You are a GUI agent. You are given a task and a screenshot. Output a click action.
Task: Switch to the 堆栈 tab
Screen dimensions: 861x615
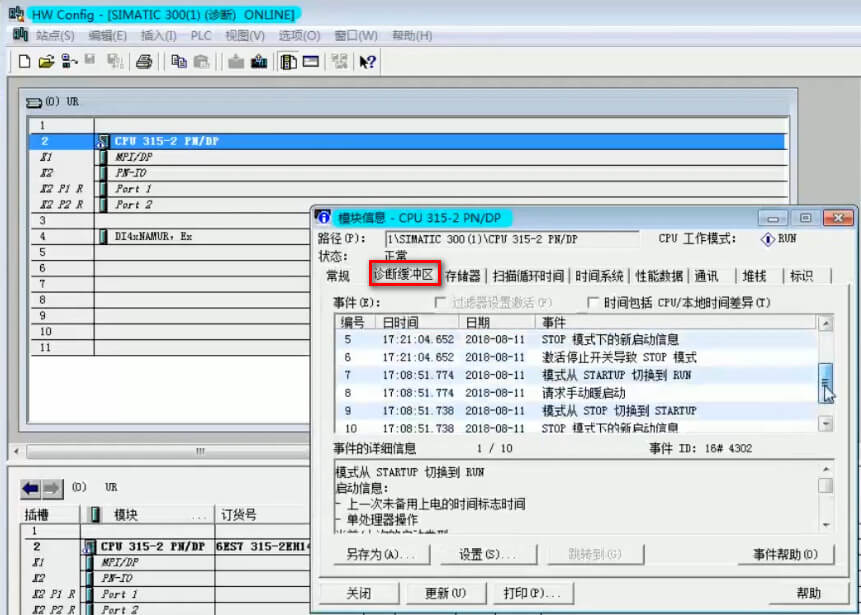(754, 276)
